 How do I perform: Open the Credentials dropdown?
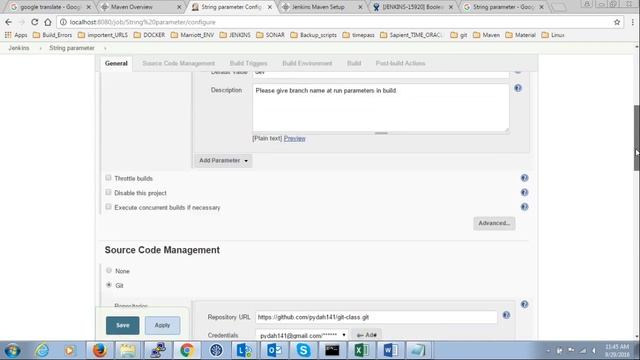coord(302,335)
